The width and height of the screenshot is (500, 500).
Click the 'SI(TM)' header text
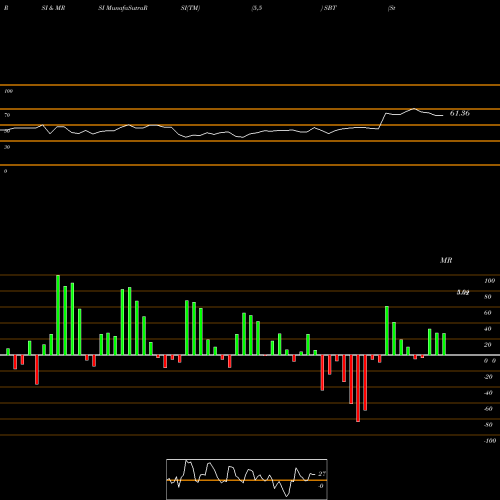[x=190, y=8]
